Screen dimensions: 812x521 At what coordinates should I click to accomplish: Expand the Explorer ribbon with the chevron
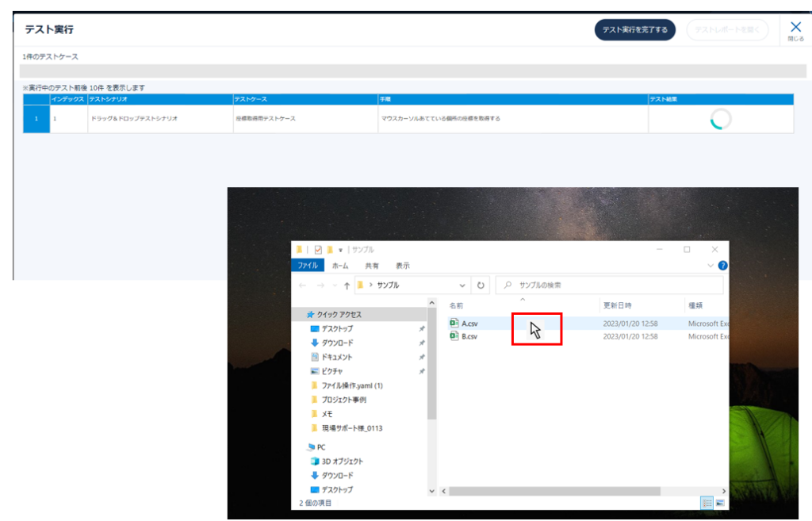tap(710, 266)
